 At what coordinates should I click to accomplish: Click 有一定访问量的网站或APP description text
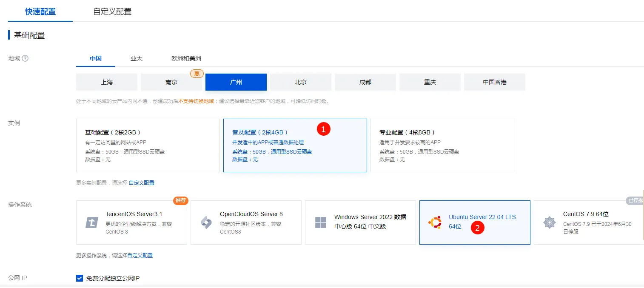(x=116, y=143)
